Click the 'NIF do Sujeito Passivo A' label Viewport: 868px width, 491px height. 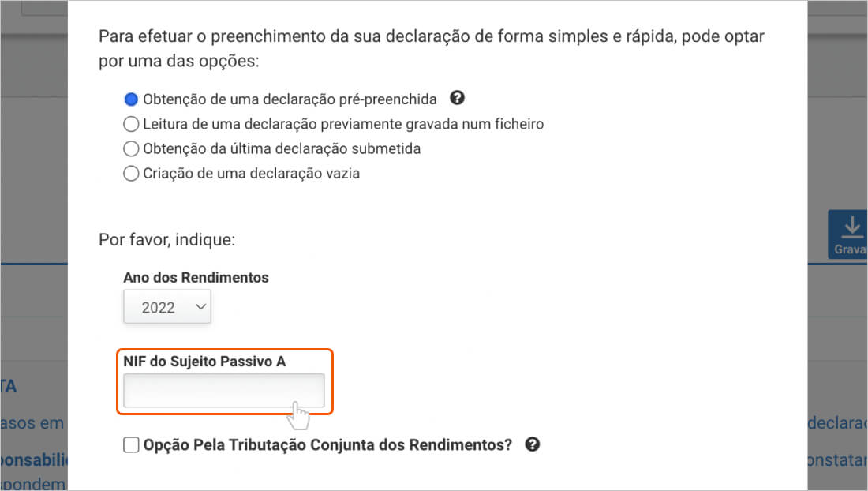(x=204, y=362)
